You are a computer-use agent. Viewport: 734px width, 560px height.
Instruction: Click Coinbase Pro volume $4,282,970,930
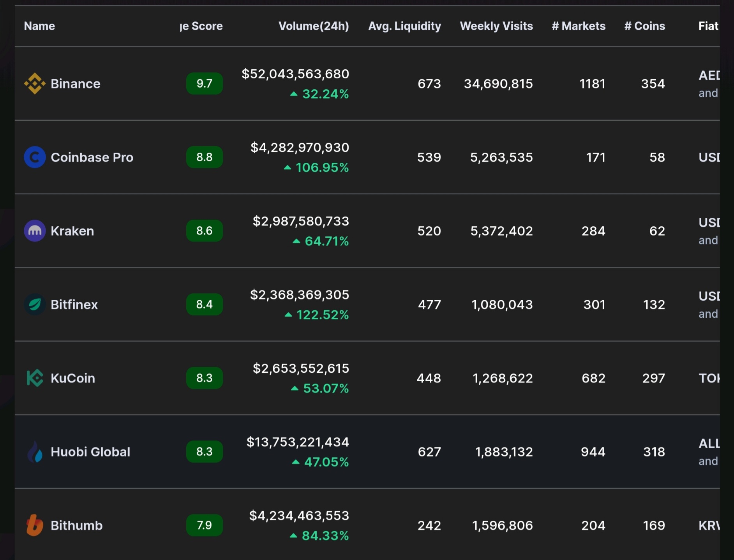pos(300,148)
